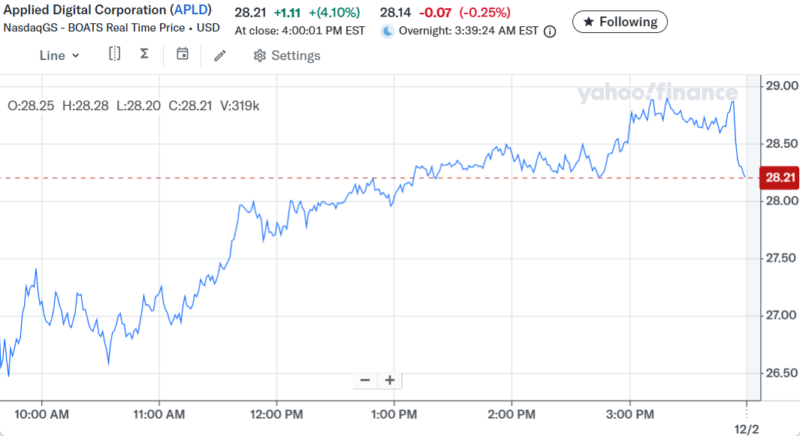Zoom out with the minus button
800x436 pixels.
tap(365, 380)
